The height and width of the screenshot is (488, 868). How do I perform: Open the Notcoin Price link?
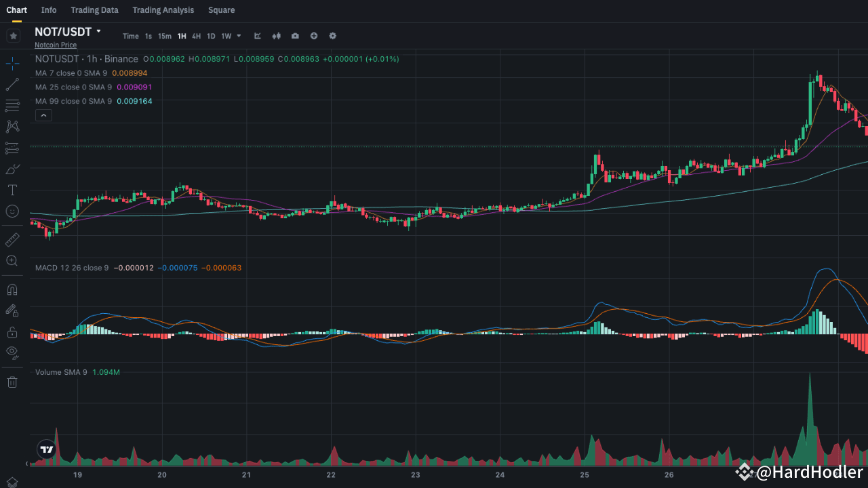pos(56,45)
